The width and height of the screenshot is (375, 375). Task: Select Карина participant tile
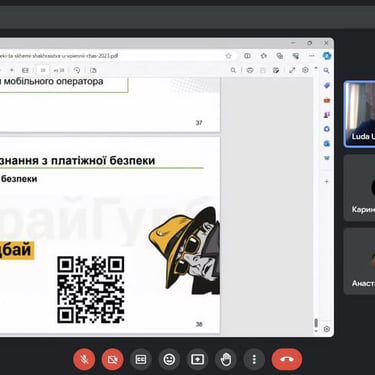360,188
